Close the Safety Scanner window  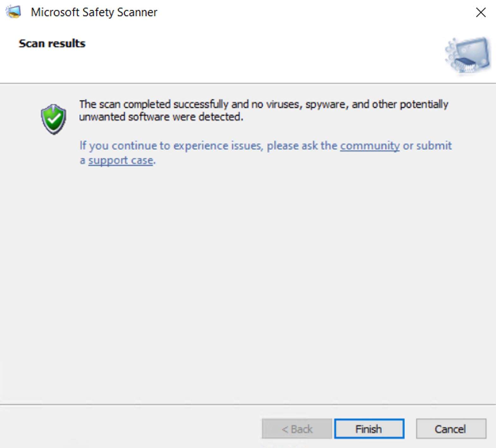click(x=481, y=13)
